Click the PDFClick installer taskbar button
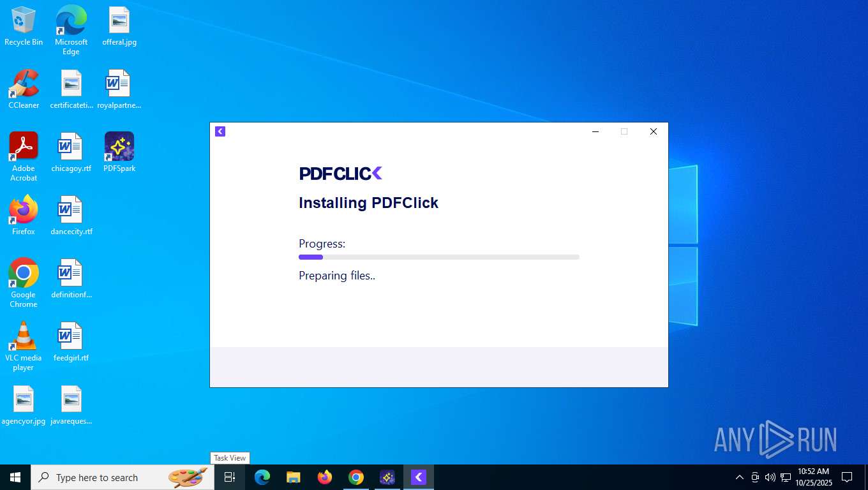 click(419, 477)
